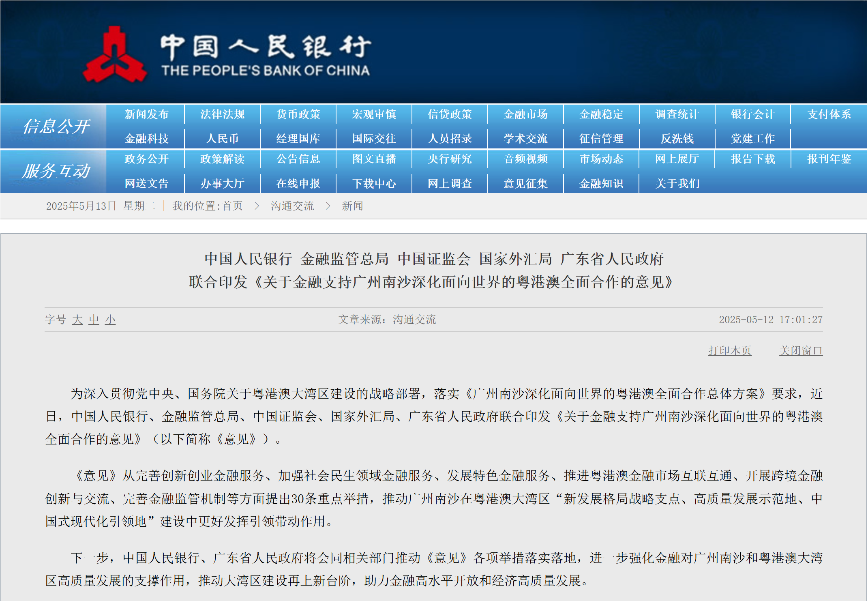Click the 服务互动 section header

tap(56, 171)
